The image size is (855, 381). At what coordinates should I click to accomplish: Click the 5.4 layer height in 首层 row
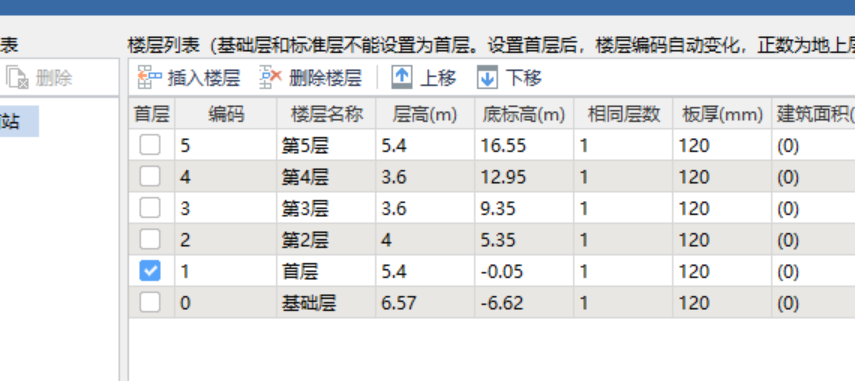coord(425,271)
